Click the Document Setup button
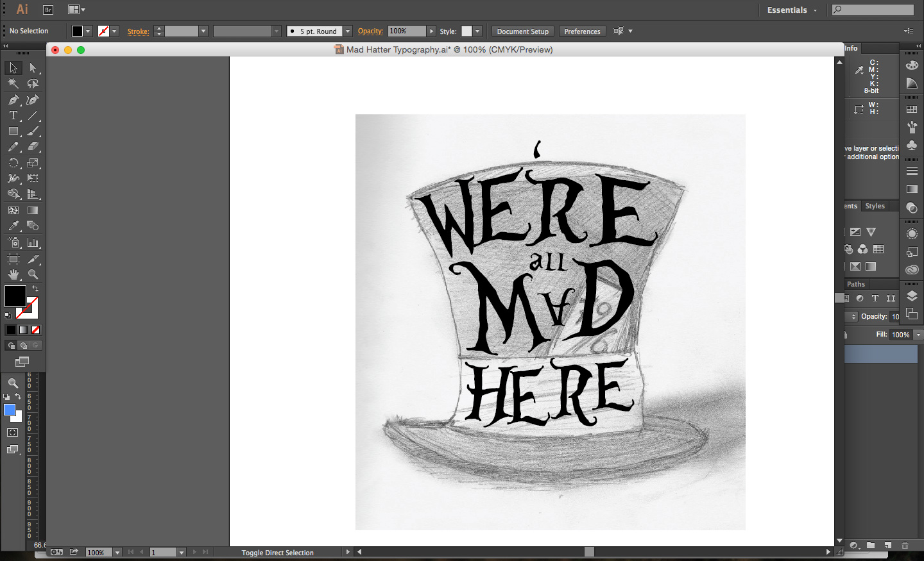The image size is (924, 561). click(523, 31)
